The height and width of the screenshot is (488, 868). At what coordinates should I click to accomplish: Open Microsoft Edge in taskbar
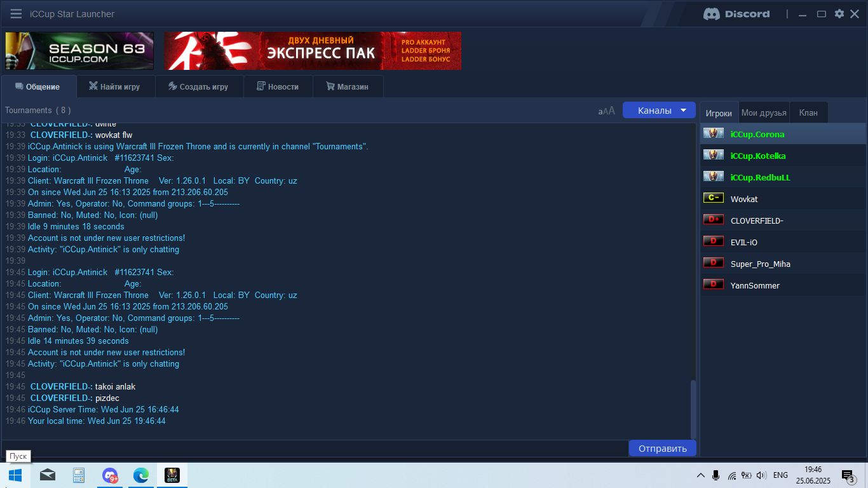(140, 475)
